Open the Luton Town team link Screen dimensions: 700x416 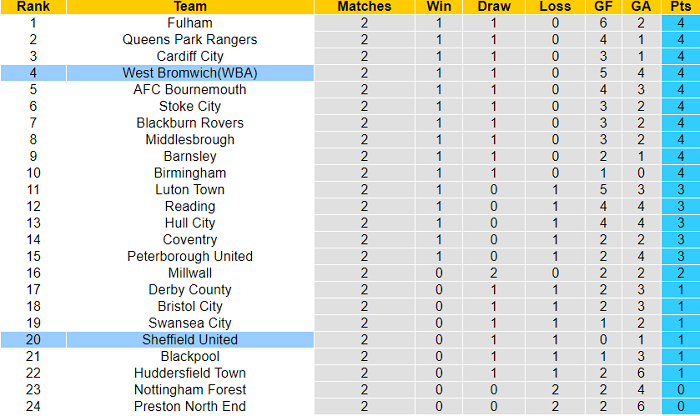190,190
